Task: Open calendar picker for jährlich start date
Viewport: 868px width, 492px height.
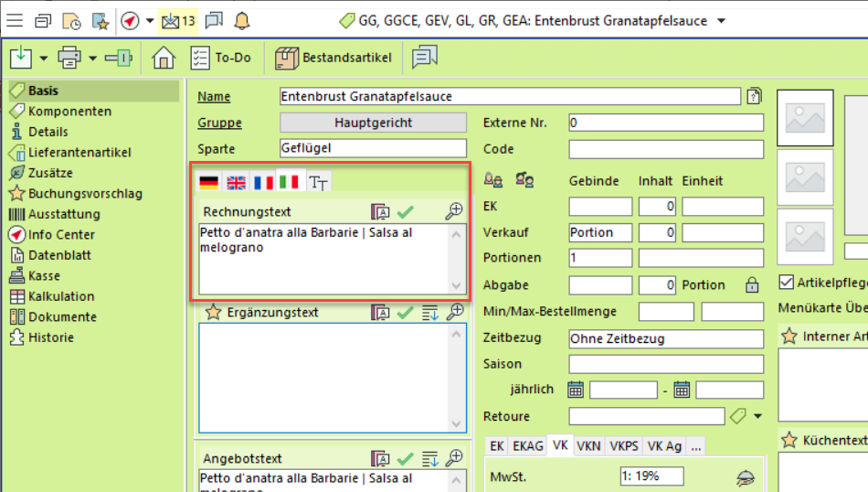Action: (x=576, y=390)
